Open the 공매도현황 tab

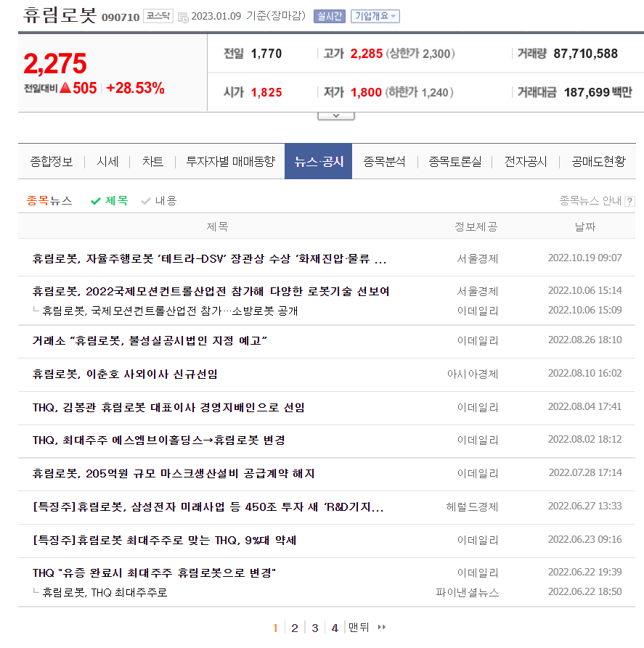coord(598,162)
